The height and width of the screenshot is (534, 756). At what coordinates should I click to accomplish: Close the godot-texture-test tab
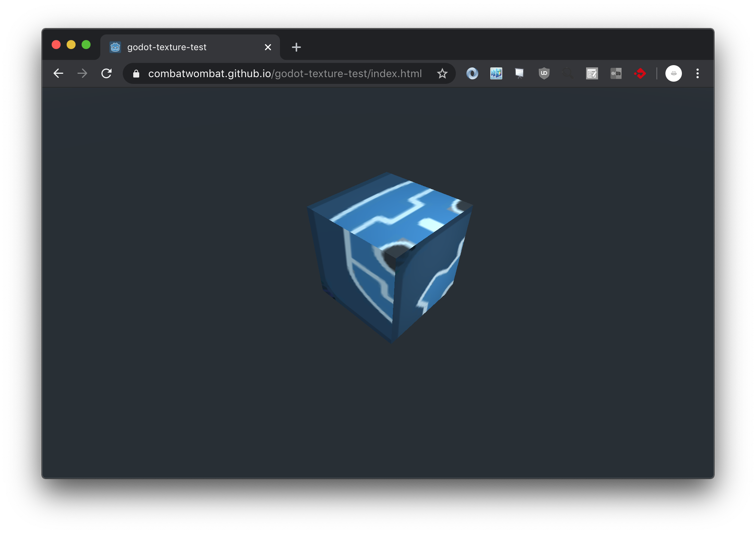[268, 47]
